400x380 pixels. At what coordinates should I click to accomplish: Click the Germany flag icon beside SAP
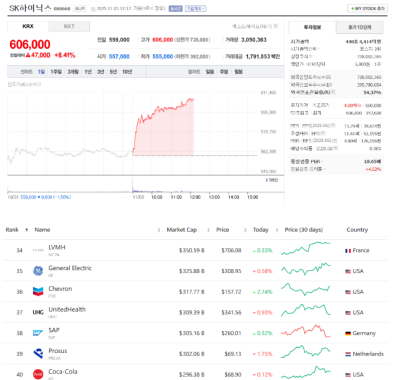click(x=348, y=333)
